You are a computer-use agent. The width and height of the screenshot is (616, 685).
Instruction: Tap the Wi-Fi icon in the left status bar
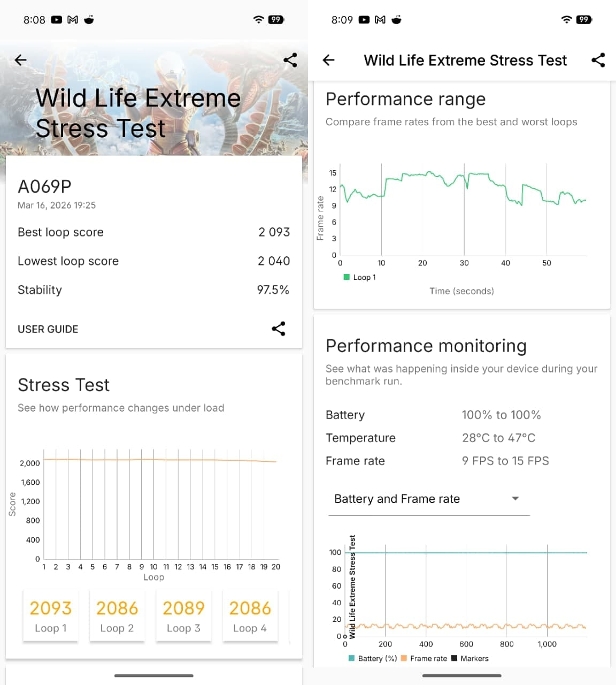(x=258, y=20)
